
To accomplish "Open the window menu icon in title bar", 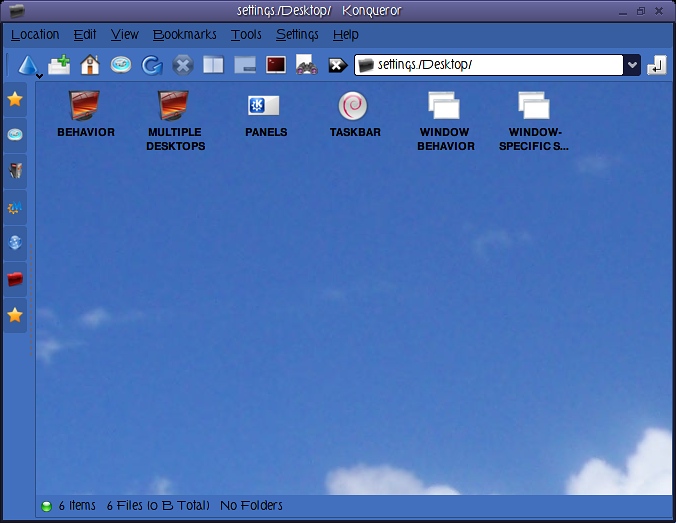I will pyautogui.click(x=17, y=11).
